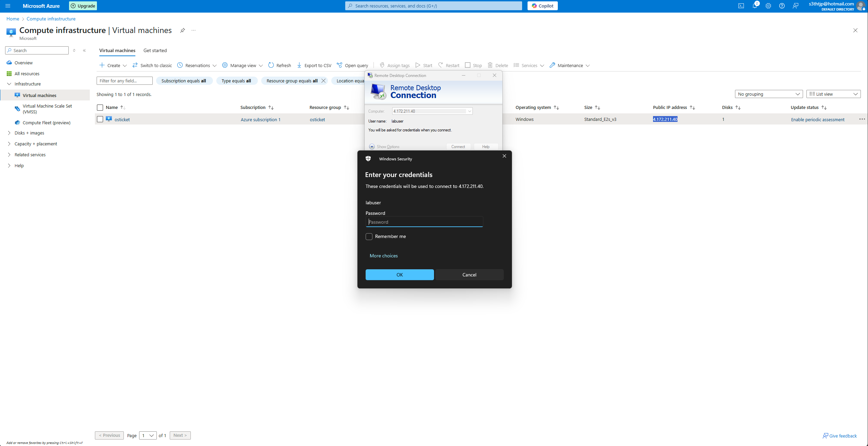This screenshot has width=868, height=446.
Task: Open Cloud Shell from the top bar
Action: point(741,6)
